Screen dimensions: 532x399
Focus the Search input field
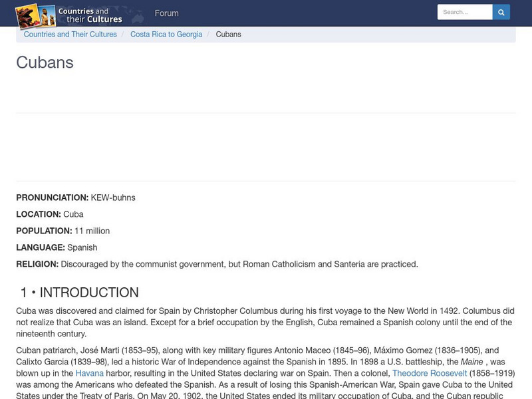tap(465, 12)
